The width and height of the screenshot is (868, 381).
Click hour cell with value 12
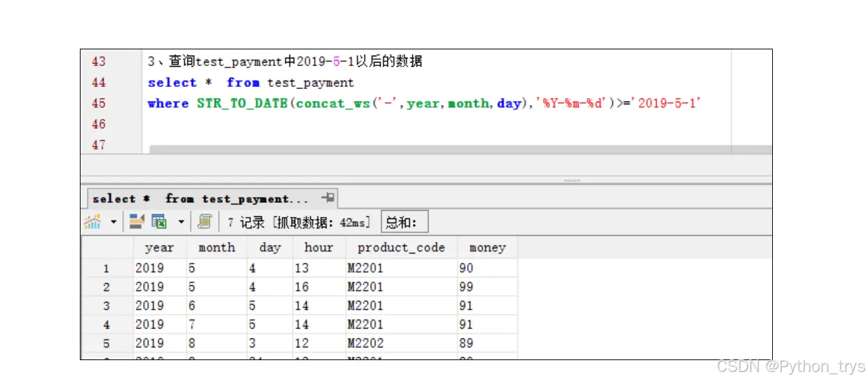319,343
